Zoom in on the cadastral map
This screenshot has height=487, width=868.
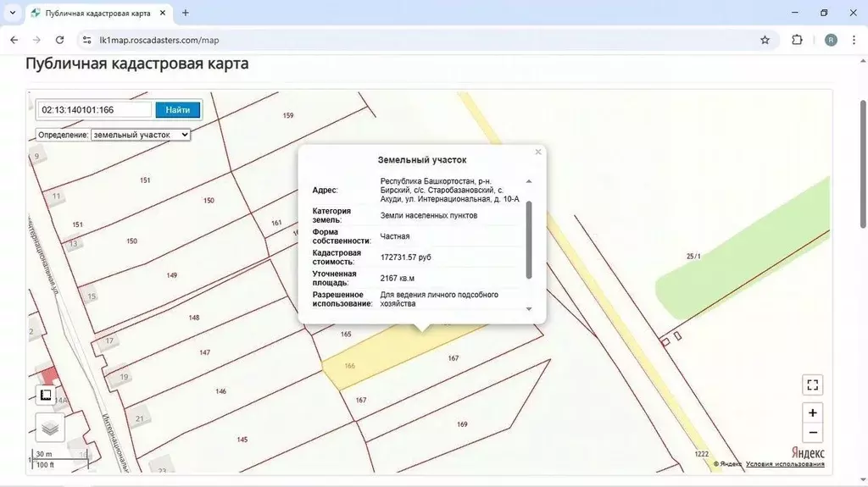[812, 412]
